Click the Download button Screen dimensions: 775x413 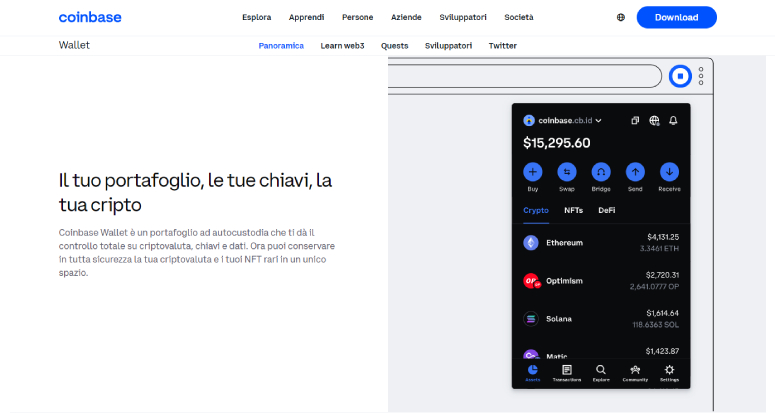coord(676,17)
